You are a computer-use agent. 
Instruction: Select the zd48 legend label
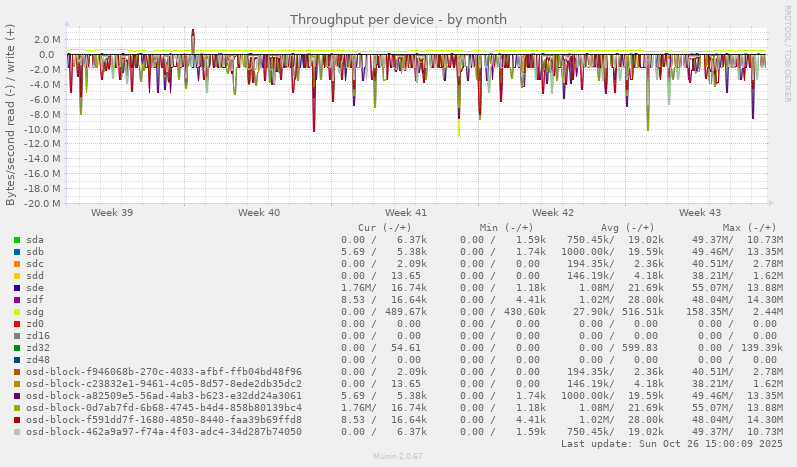click(38, 360)
